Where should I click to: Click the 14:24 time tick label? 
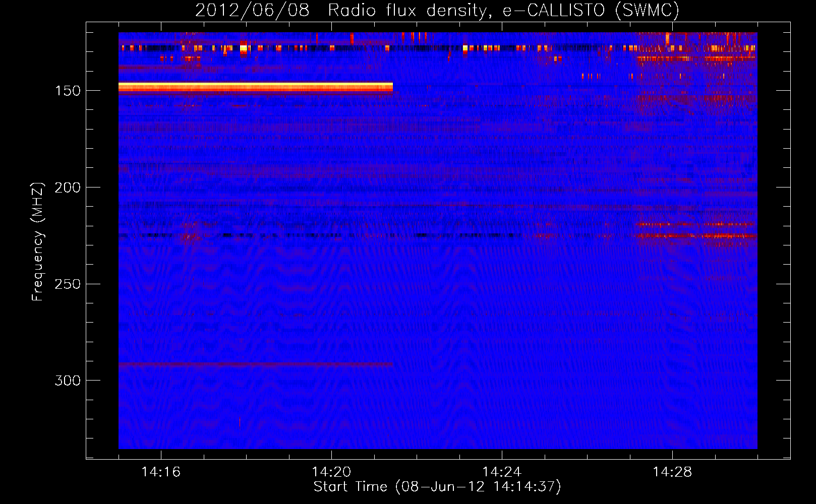pos(502,472)
